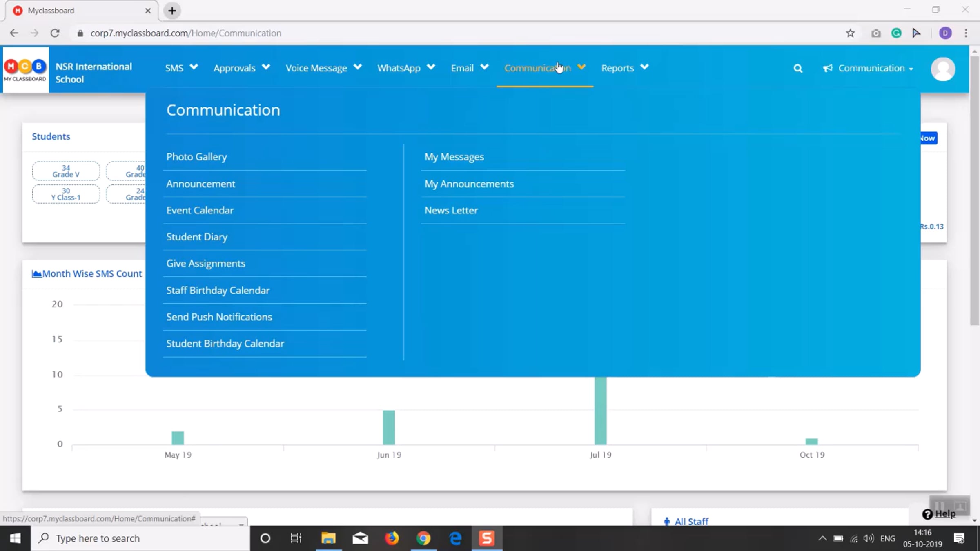Open the search magnifier icon in header
The height and width of the screenshot is (551, 980).
click(797, 69)
